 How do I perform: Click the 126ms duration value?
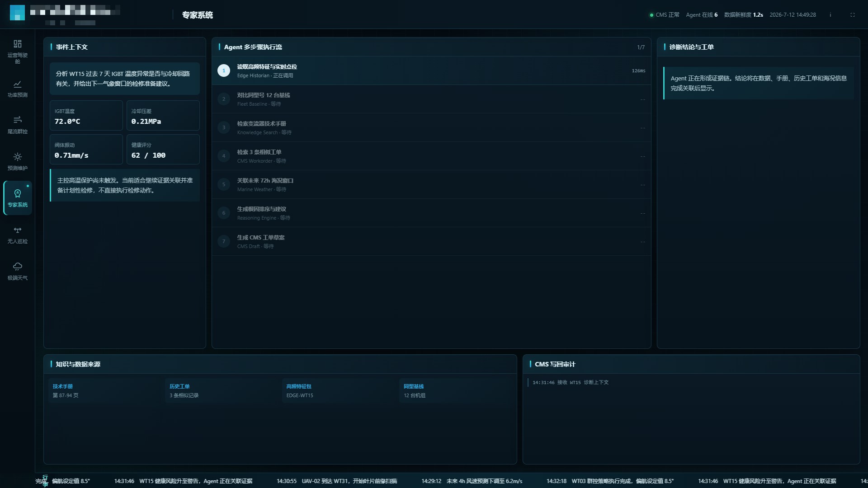click(638, 70)
